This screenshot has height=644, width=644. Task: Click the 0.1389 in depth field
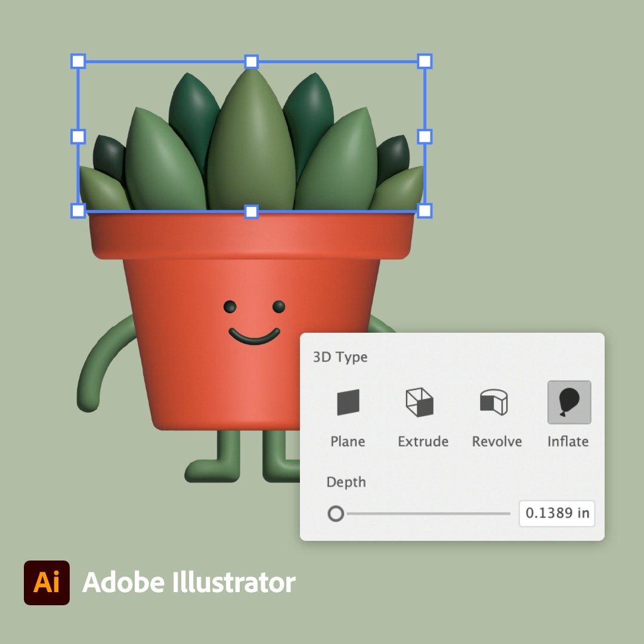click(x=557, y=513)
